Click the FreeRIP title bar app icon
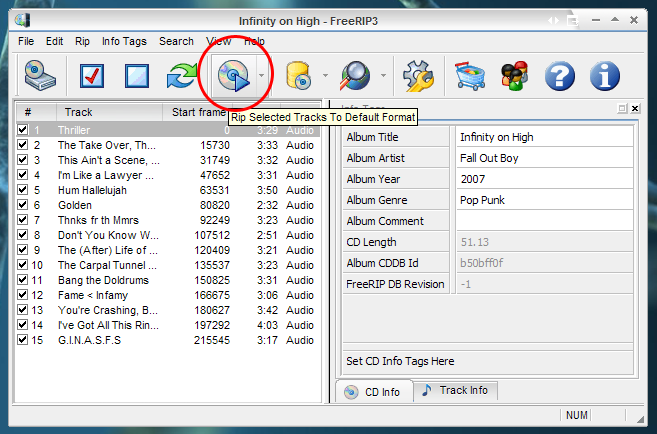Image resolution: width=657 pixels, height=434 pixels. point(22,20)
